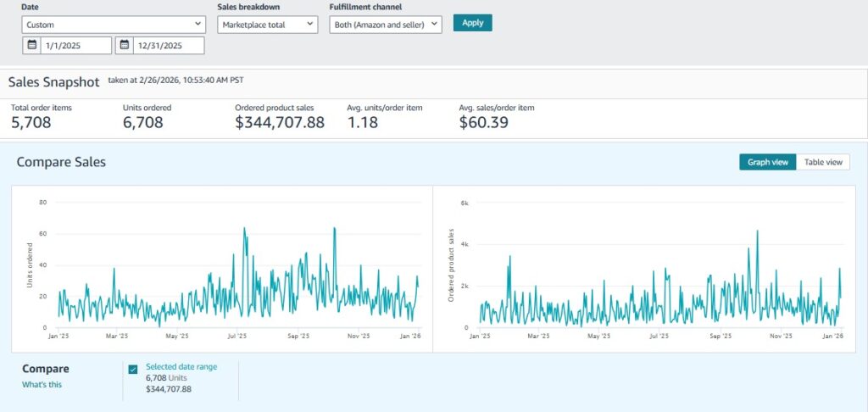Select the Graph view tab
868x412 pixels.
click(x=767, y=162)
